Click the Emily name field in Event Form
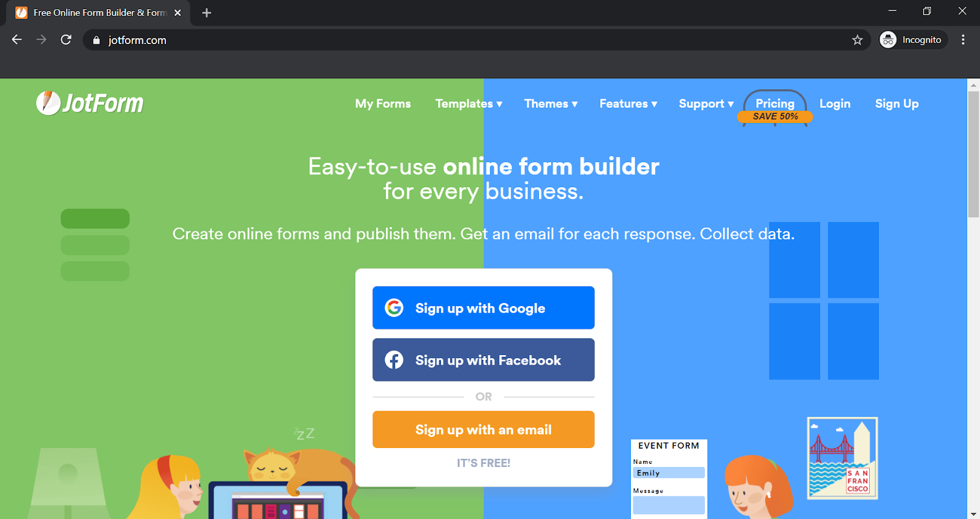Screen dimensions: 980x519 (669, 472)
